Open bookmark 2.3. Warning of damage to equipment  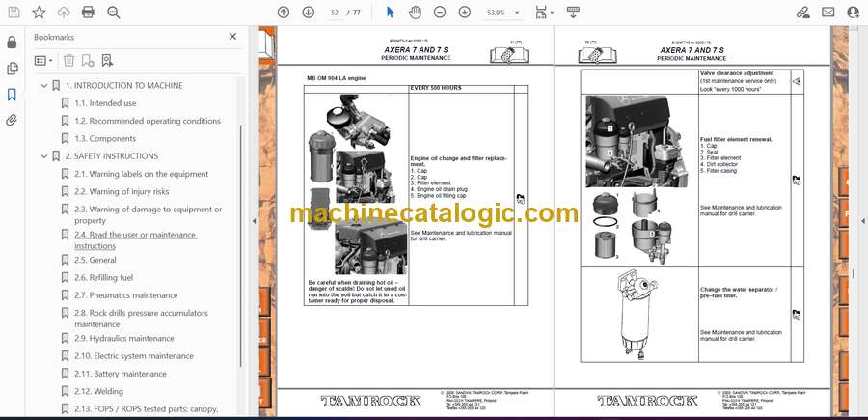pyautogui.click(x=149, y=215)
